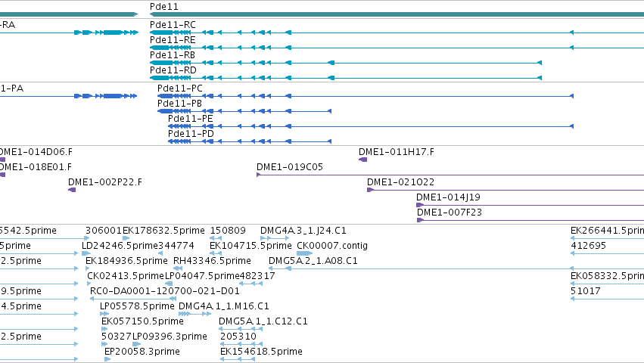Select the EK154618.5prime EST label
This screenshot has width=644, height=363.
click(261, 352)
